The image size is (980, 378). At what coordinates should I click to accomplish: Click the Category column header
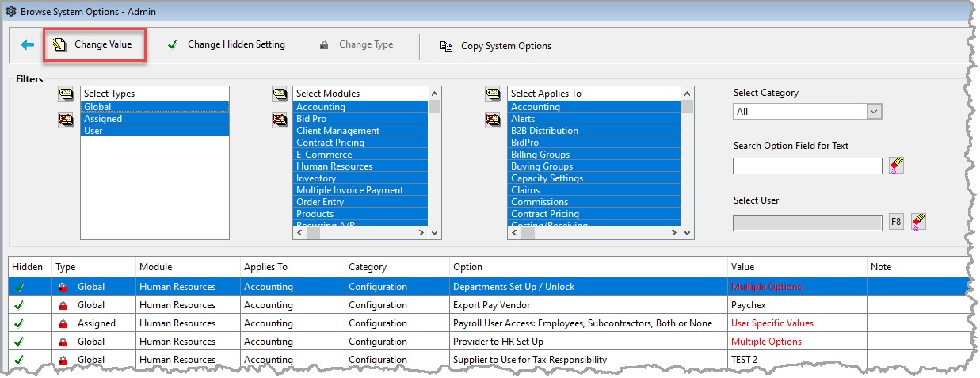pos(397,267)
